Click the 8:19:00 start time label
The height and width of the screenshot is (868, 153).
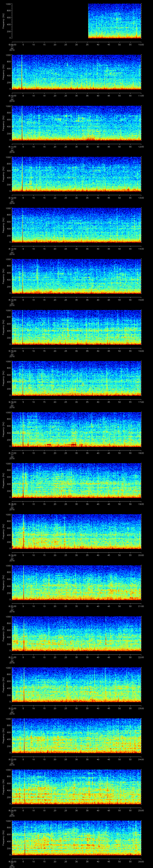12,555
